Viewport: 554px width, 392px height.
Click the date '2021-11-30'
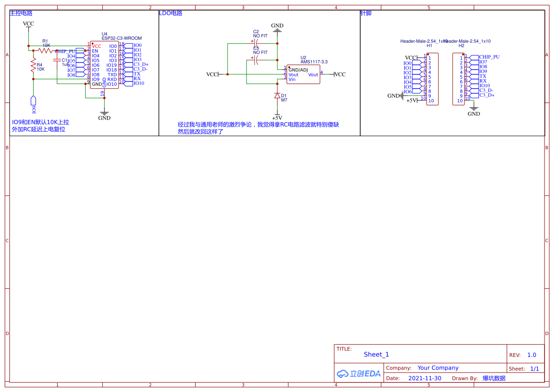click(425, 378)
